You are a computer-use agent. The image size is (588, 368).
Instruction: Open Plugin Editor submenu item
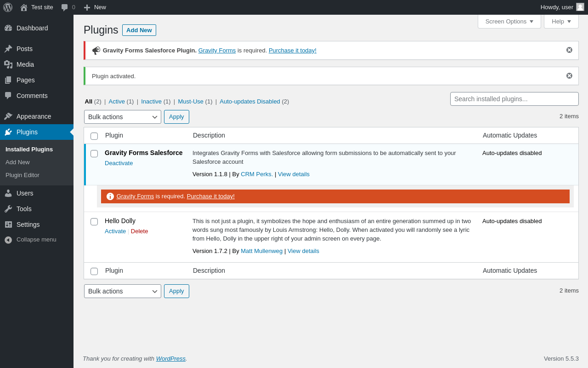click(x=23, y=175)
